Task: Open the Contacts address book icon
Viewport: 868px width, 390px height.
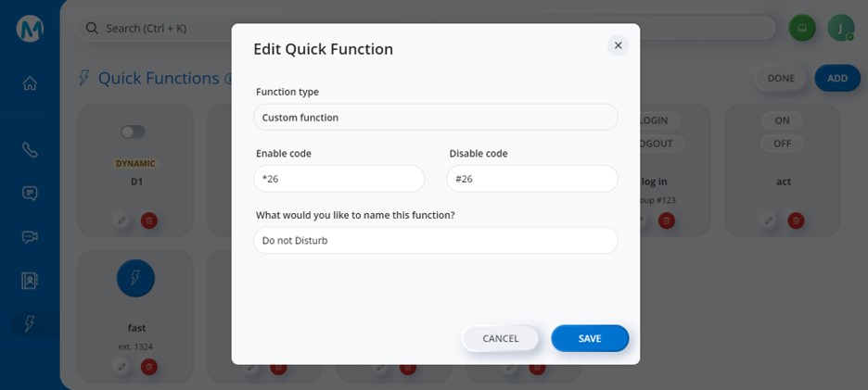Action: [30, 280]
